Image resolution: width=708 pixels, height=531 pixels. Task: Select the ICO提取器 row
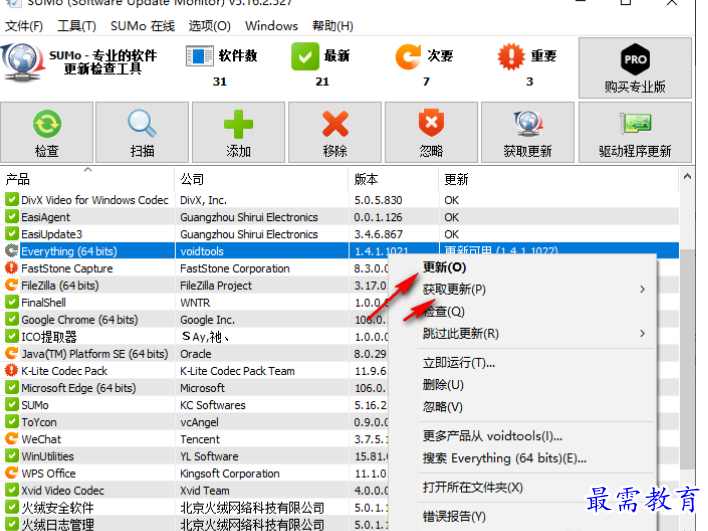[195, 336]
